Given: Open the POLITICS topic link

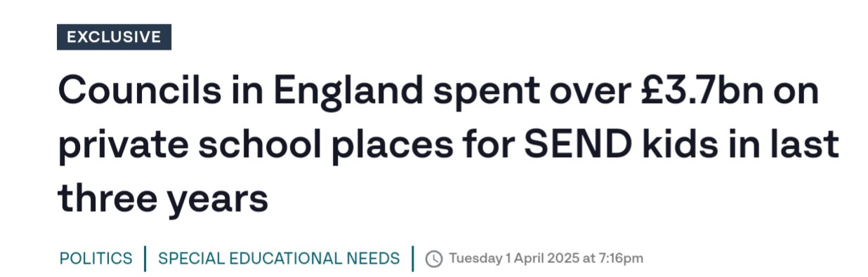Looking at the screenshot, I should (x=96, y=258).
